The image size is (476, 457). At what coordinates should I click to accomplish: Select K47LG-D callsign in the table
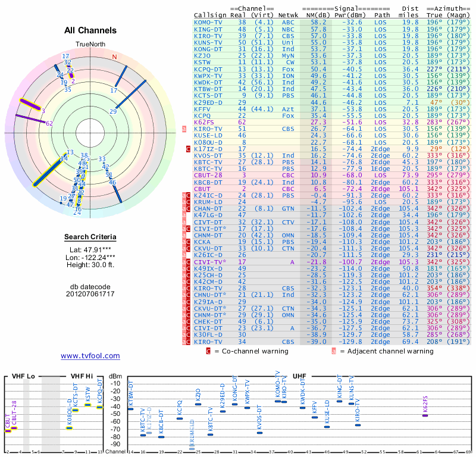click(208, 215)
